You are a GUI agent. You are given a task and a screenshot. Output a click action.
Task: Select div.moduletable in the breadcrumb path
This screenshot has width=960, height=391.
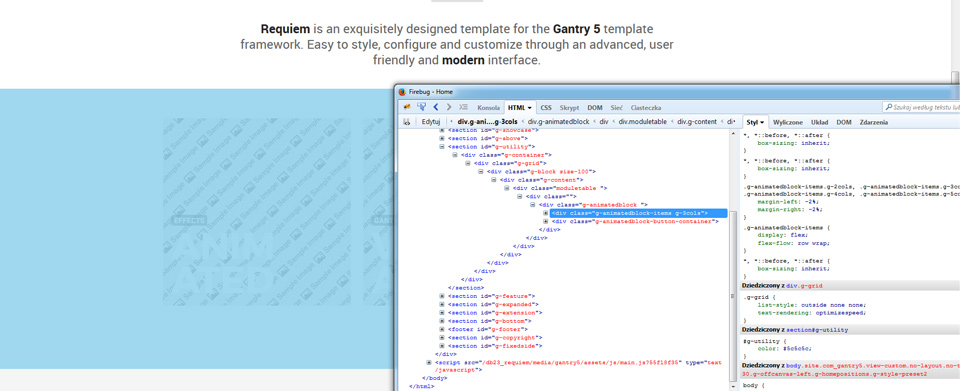(642, 122)
